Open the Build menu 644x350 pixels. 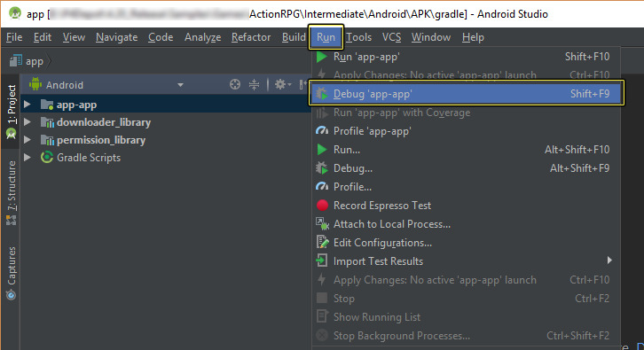(294, 37)
